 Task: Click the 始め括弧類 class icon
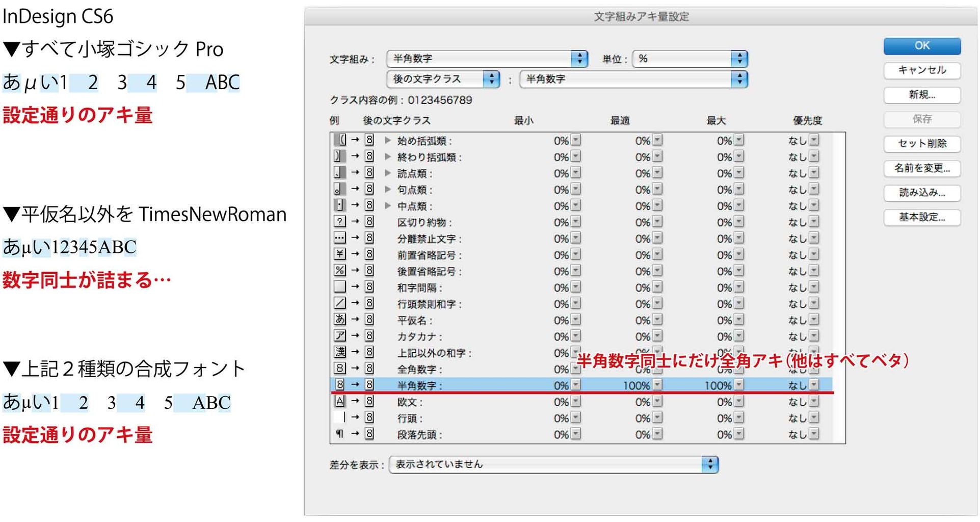click(x=340, y=140)
